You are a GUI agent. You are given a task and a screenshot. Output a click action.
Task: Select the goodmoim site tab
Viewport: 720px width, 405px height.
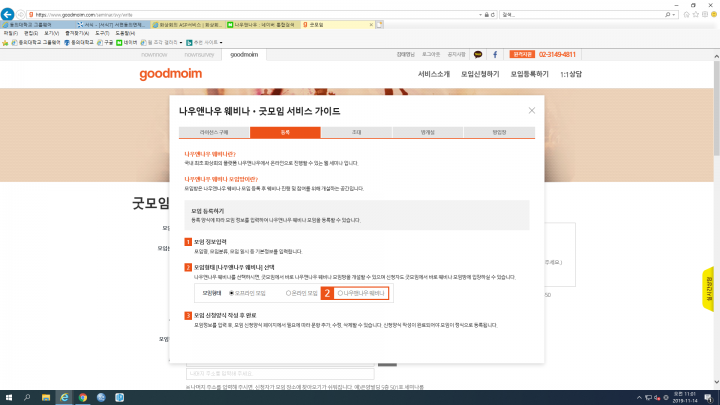(x=244, y=55)
